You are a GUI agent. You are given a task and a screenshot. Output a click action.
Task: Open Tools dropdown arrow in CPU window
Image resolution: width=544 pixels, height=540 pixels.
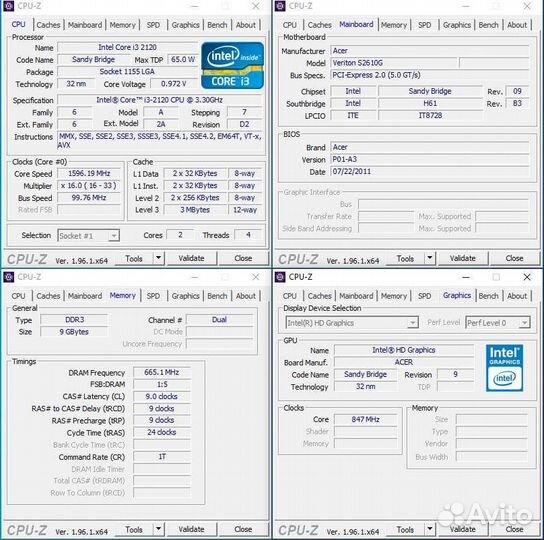click(158, 258)
